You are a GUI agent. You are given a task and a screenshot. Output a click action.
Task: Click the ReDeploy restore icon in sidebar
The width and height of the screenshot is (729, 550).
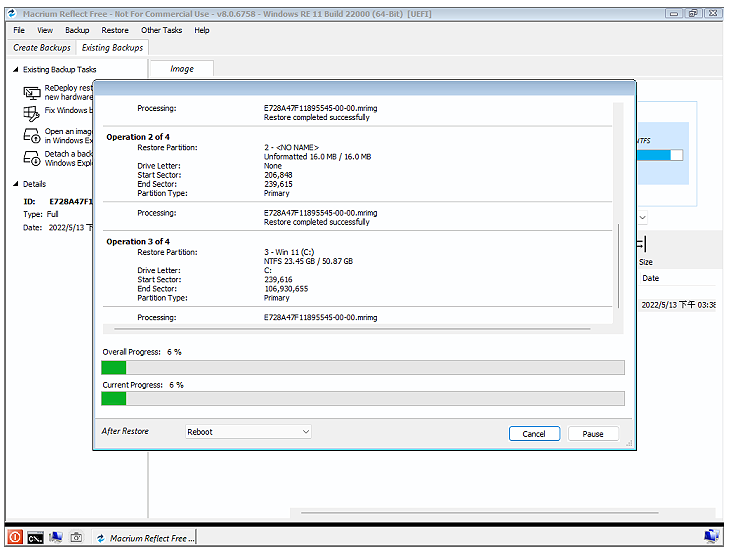coord(32,93)
